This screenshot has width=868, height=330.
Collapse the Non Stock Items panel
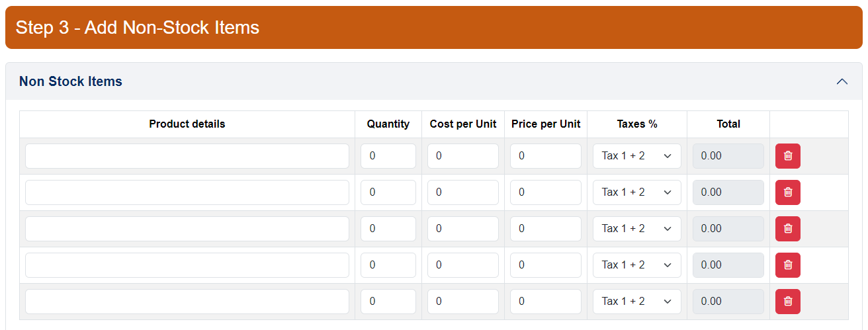(842, 81)
